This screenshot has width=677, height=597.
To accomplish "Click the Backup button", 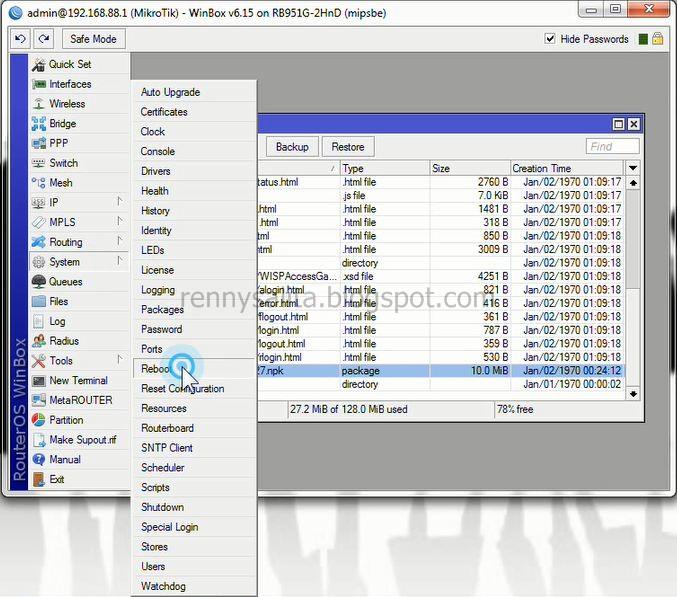I will click(292, 147).
